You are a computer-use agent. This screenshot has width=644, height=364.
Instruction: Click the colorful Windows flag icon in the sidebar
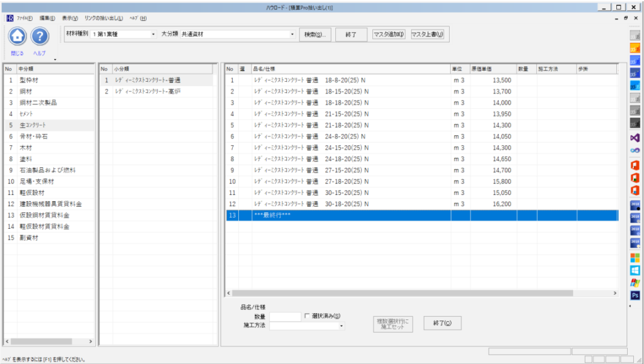635,283
